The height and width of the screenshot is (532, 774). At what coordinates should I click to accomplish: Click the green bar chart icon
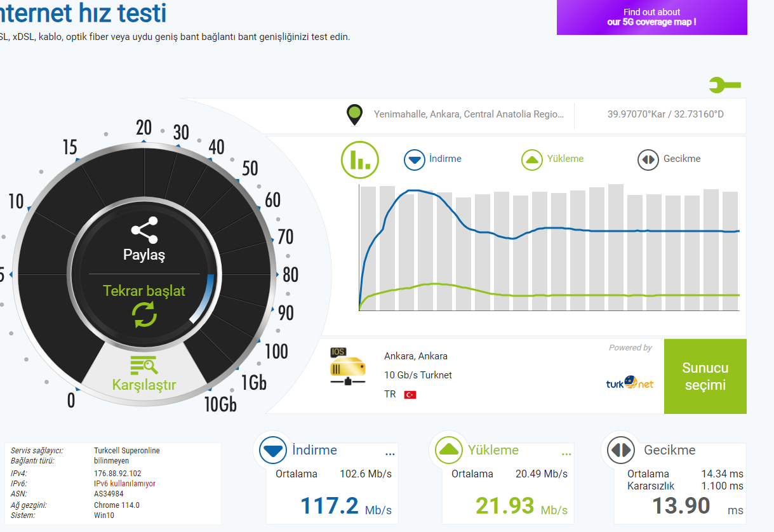[360, 159]
